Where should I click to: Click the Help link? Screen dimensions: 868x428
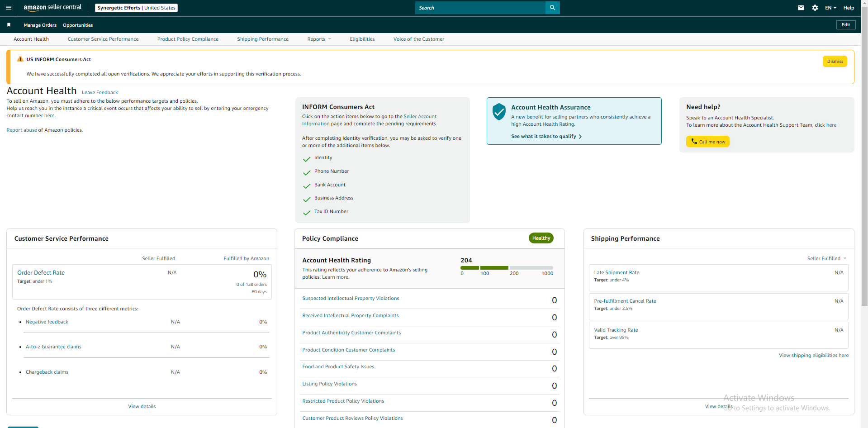(x=849, y=8)
